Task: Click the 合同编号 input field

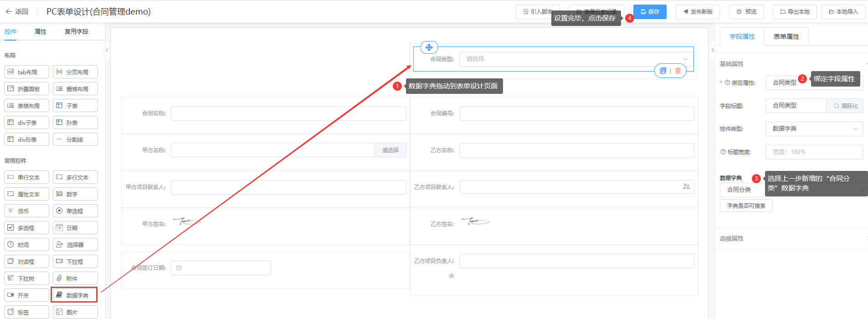Action: coord(576,113)
